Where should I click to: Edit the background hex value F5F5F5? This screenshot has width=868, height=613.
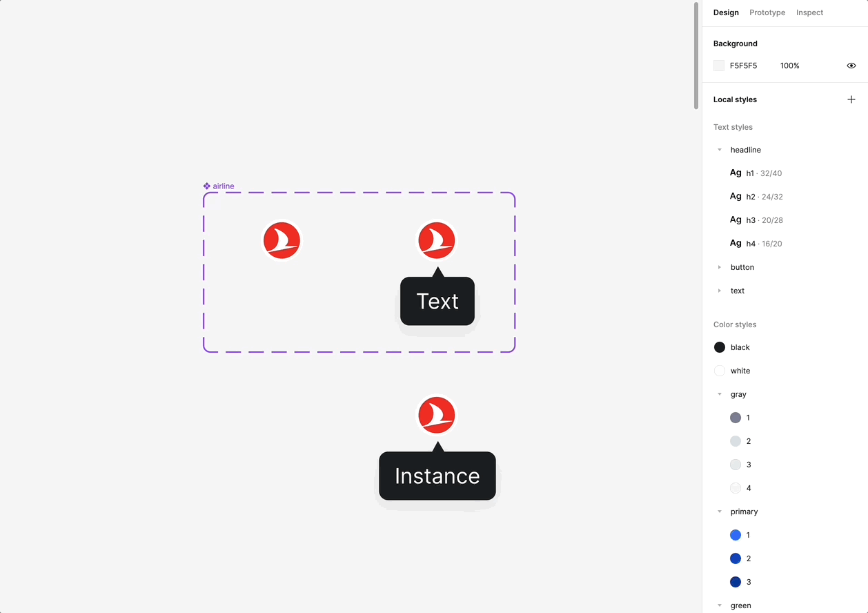pyautogui.click(x=743, y=66)
